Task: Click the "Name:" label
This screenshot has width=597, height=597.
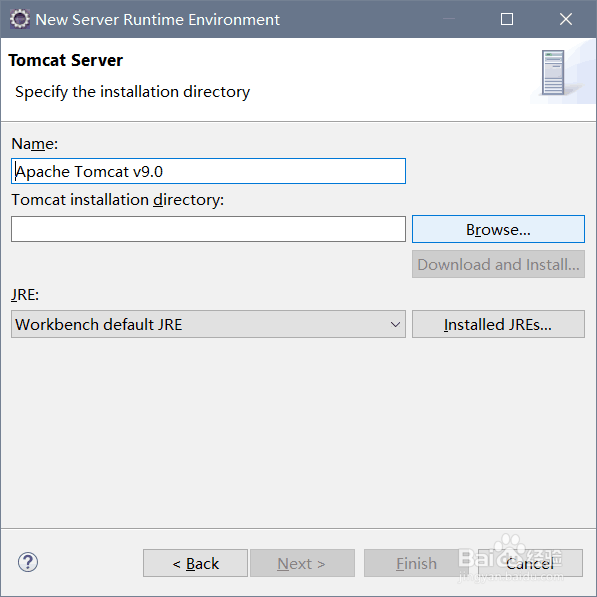Action: 35,144
